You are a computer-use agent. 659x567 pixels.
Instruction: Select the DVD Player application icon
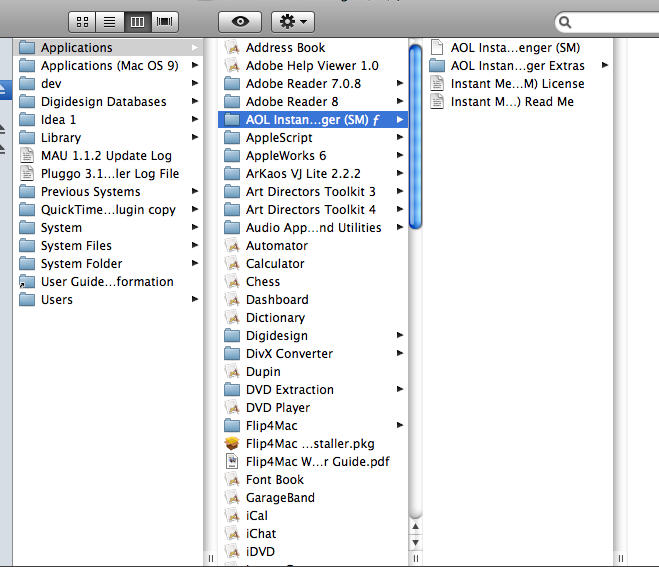tap(232, 408)
